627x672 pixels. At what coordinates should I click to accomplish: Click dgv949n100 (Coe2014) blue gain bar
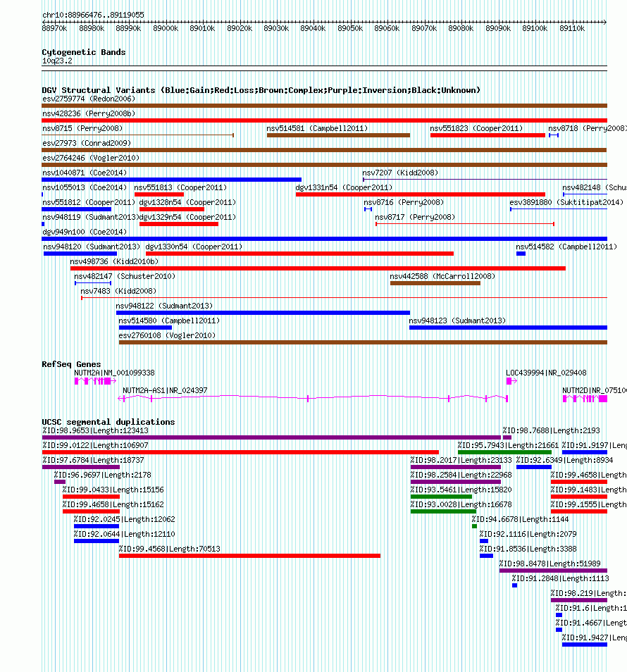325,239
